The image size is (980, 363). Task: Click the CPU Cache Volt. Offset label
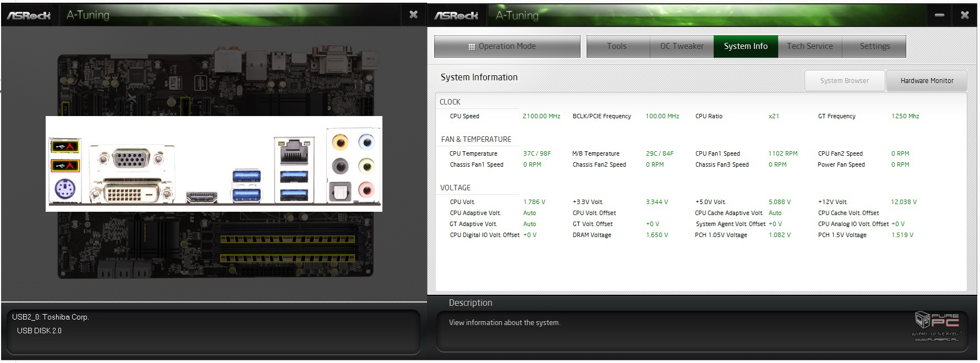pyautogui.click(x=848, y=213)
